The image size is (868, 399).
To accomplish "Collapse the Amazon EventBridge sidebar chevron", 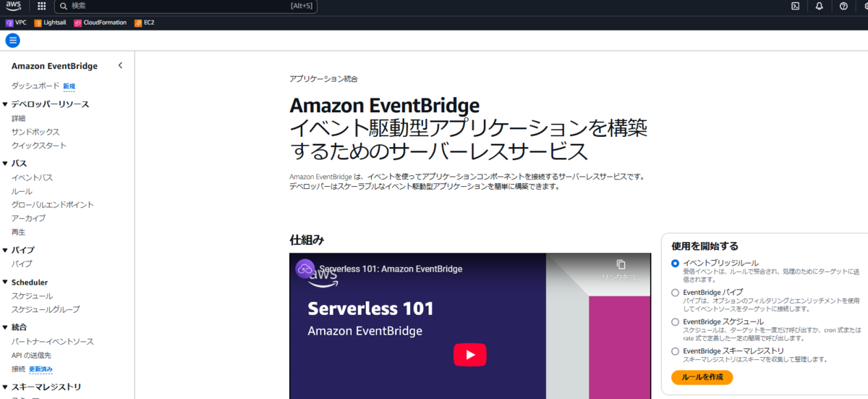I will (120, 66).
